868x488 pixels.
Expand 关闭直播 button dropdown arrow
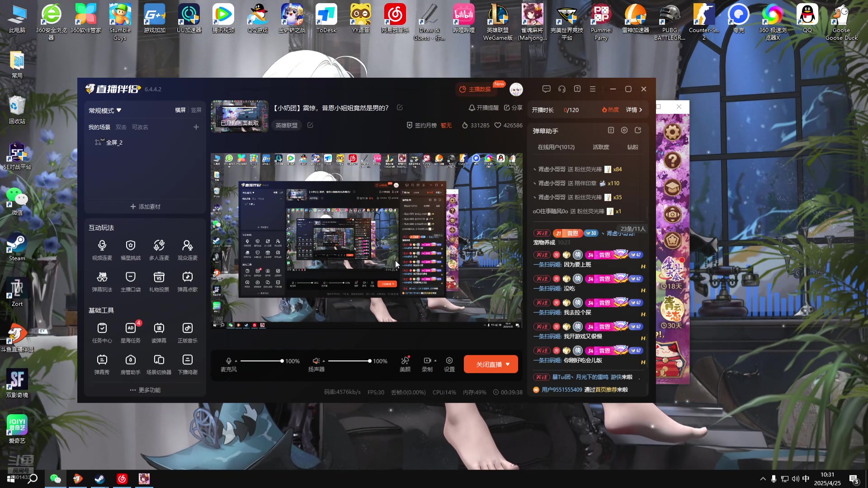[x=508, y=364]
